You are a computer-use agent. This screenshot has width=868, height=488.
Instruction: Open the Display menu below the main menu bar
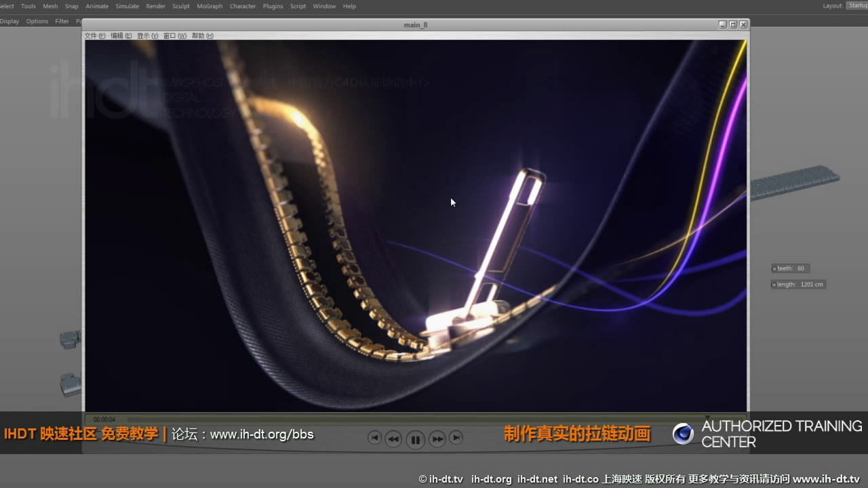coord(9,21)
